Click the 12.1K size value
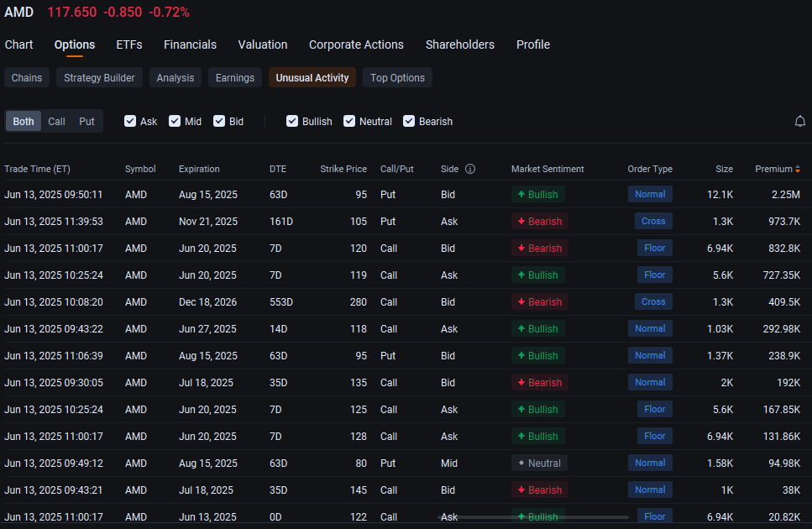 (x=720, y=195)
